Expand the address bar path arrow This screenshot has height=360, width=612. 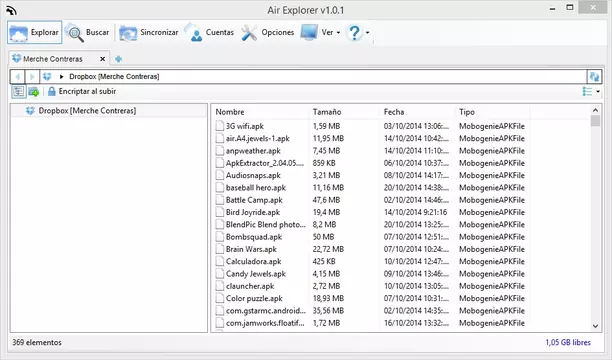tap(61, 77)
